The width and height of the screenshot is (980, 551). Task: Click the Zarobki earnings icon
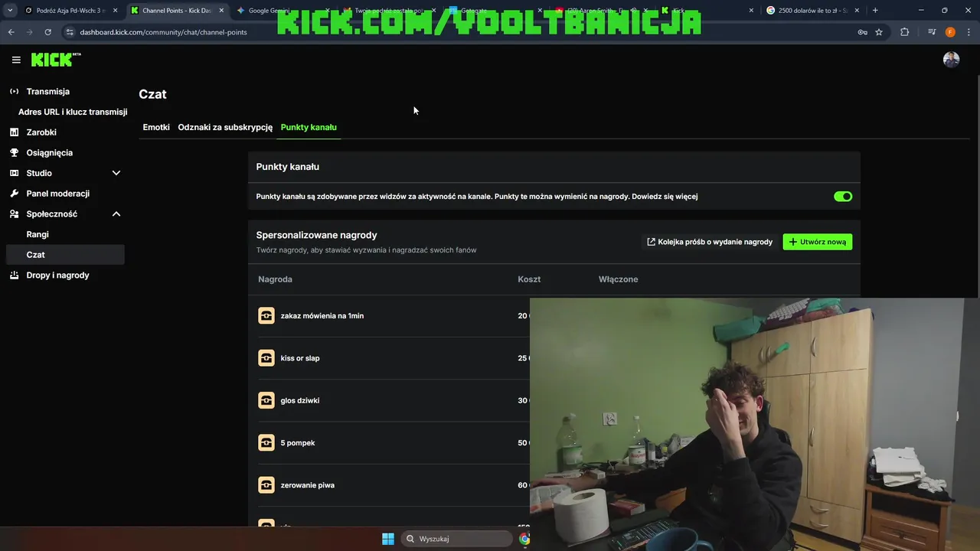coord(14,132)
